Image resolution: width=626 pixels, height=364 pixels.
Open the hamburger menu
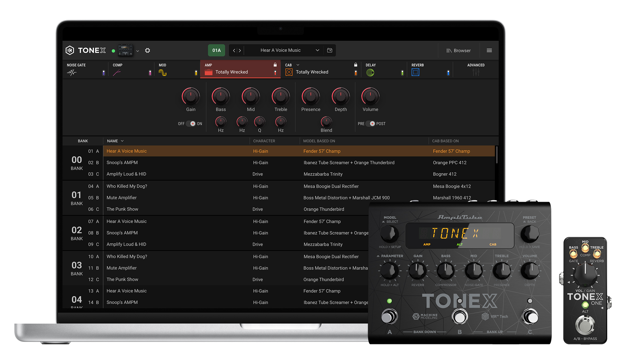[489, 50]
